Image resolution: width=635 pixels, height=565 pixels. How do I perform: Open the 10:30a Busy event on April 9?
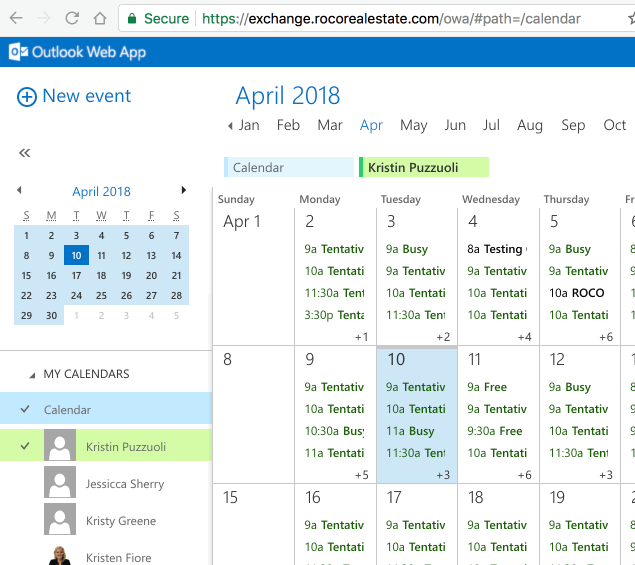[335, 431]
